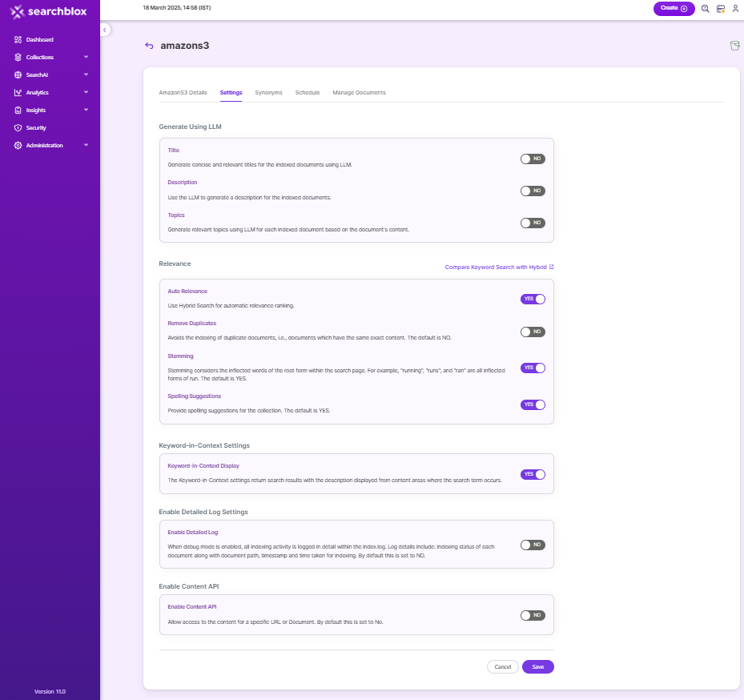Turn off the Keyword-in-Context Display toggle
Image resolution: width=744 pixels, height=700 pixels.
(533, 474)
